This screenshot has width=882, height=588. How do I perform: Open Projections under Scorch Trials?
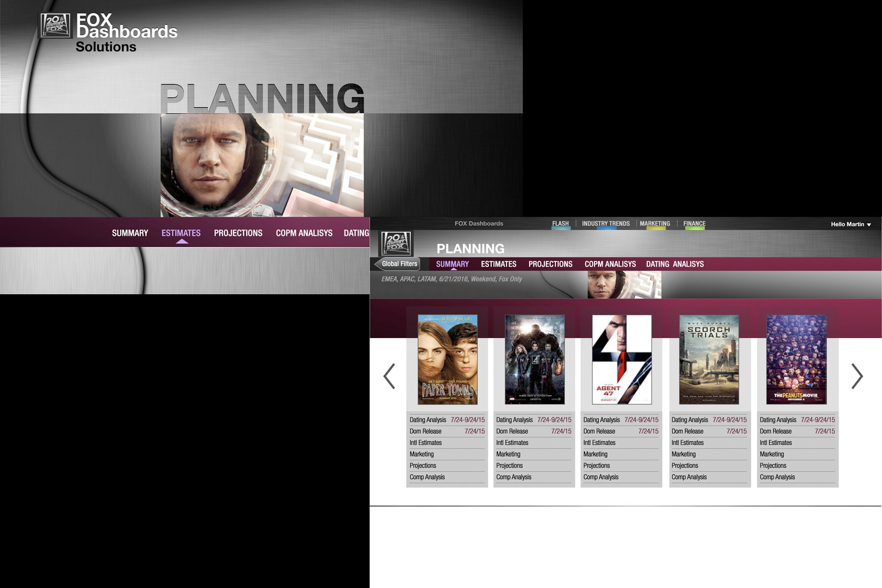[x=709, y=466]
